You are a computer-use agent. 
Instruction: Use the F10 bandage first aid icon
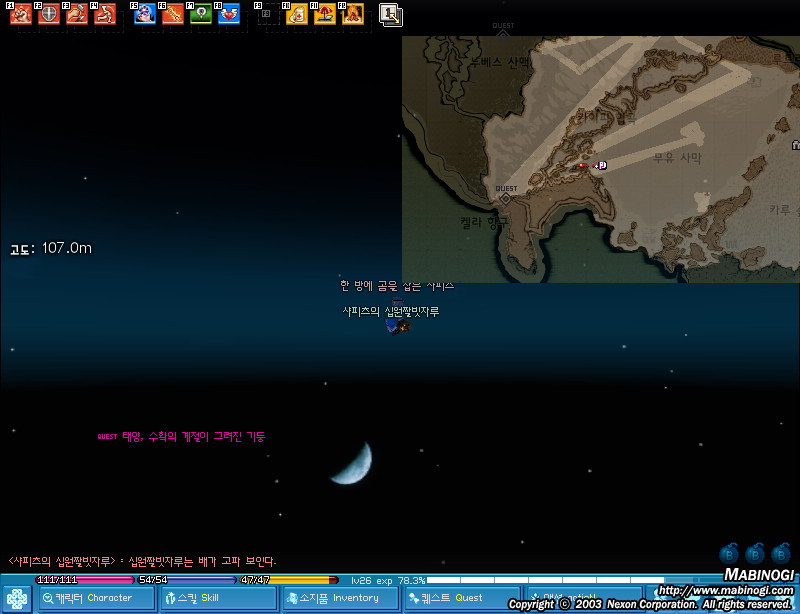pyautogui.click(x=297, y=15)
